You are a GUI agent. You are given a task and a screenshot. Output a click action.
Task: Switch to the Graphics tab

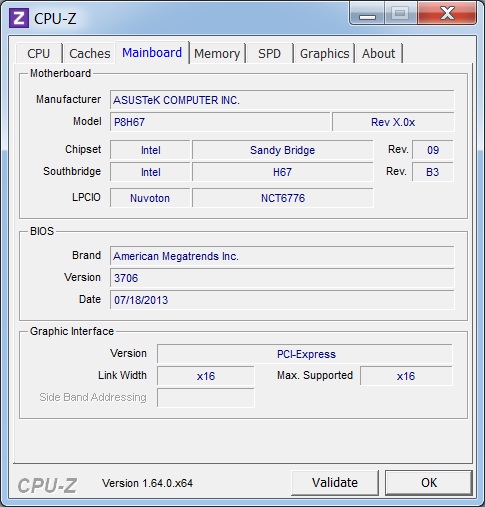[x=324, y=53]
